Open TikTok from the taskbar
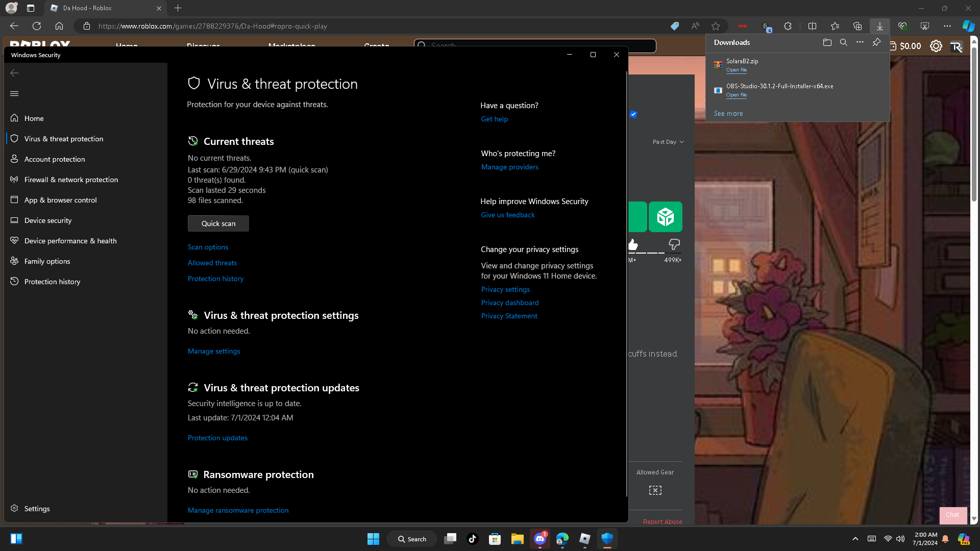This screenshot has height=551, width=980. 473,539
